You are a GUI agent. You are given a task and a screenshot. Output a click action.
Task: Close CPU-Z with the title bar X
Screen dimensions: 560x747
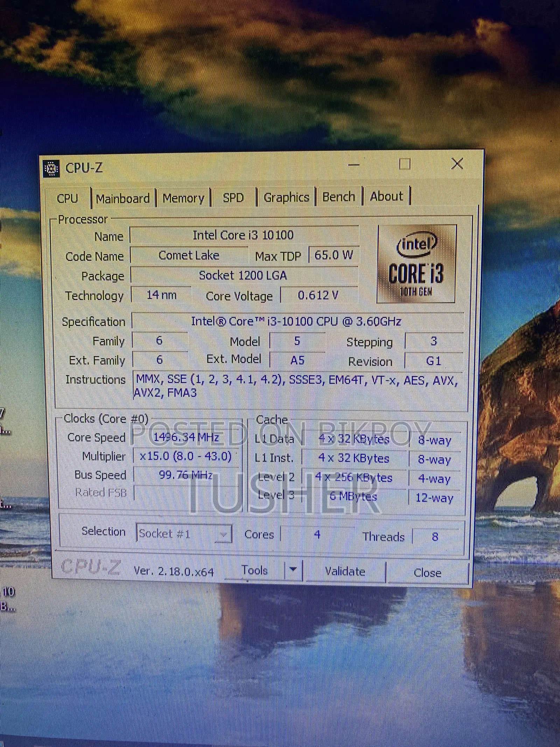(x=457, y=163)
